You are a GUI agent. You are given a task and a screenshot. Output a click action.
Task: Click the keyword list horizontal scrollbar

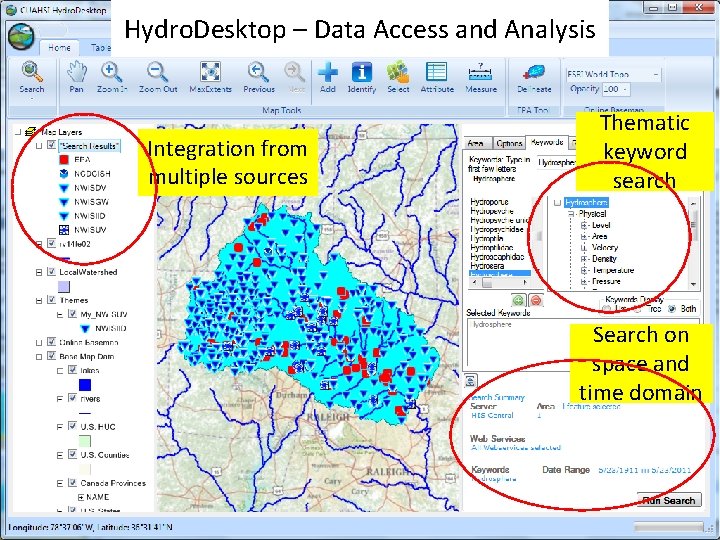pyautogui.click(x=499, y=283)
